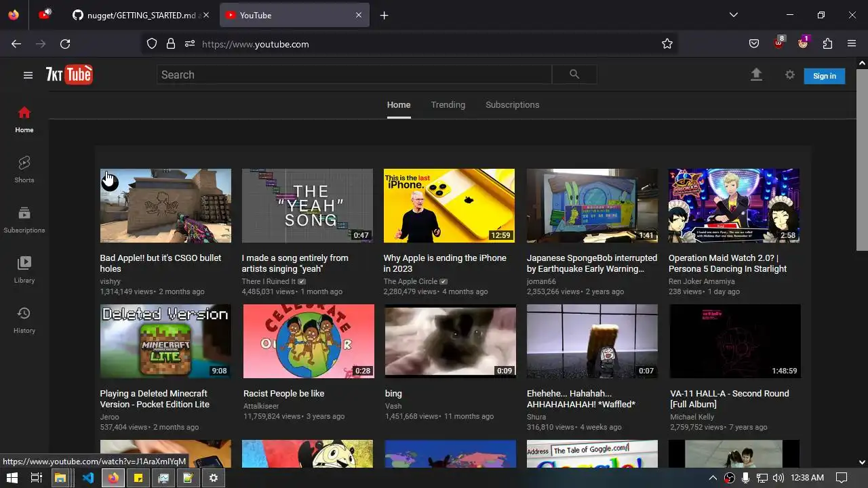This screenshot has width=868, height=488.
Task: Go to Home in sidebar
Action: tap(24, 119)
